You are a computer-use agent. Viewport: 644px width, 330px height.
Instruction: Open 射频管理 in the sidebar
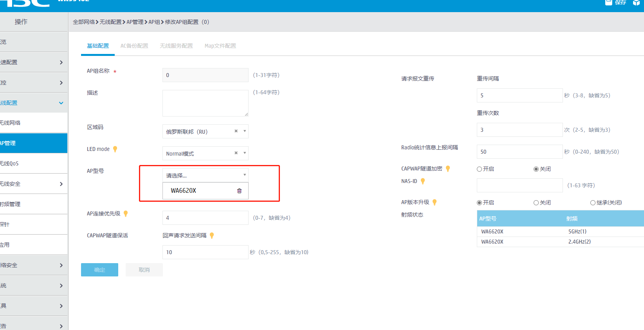pos(34,204)
